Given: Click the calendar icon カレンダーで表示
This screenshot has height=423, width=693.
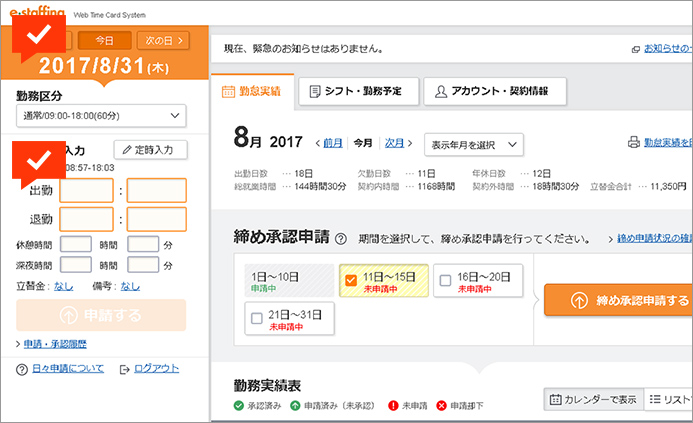Looking at the screenshot, I should point(555,400).
